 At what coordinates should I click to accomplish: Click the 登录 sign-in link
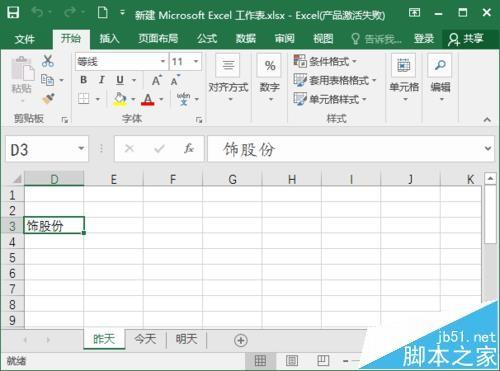click(424, 39)
